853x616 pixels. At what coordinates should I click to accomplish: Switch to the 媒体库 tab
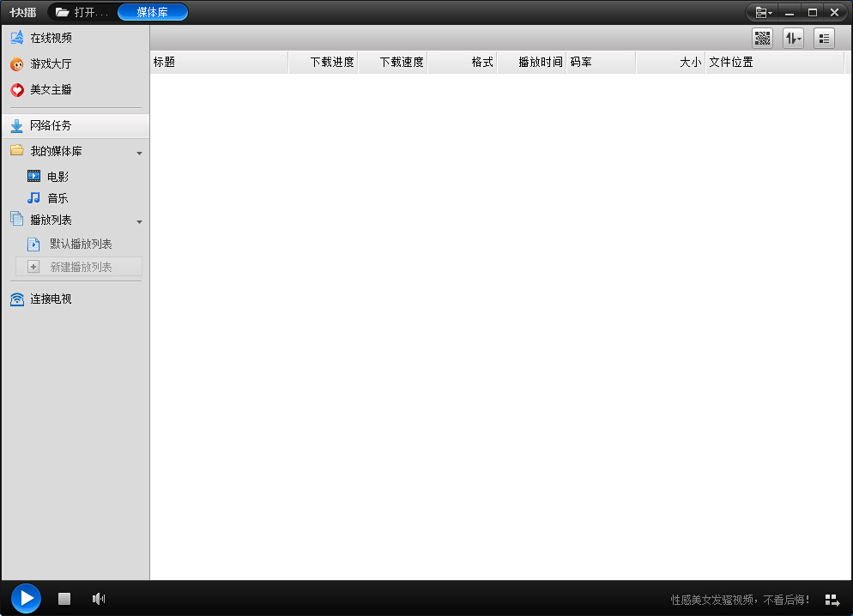pos(152,12)
